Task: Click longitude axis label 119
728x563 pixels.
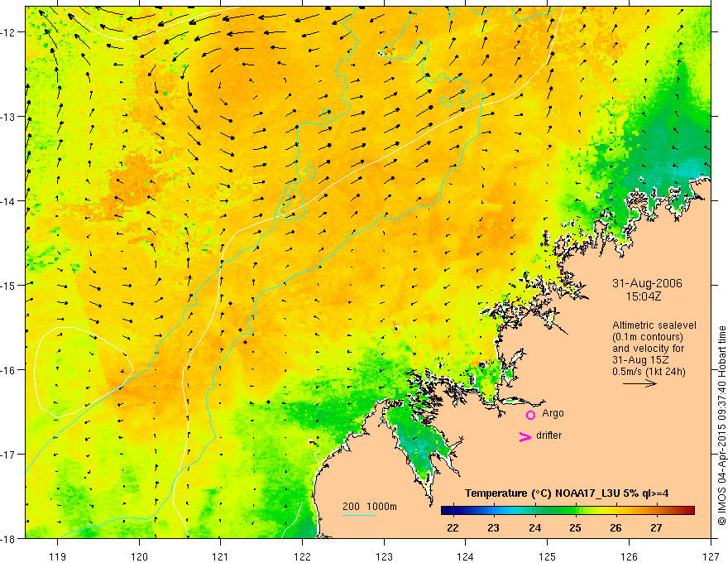Action: 58,556
